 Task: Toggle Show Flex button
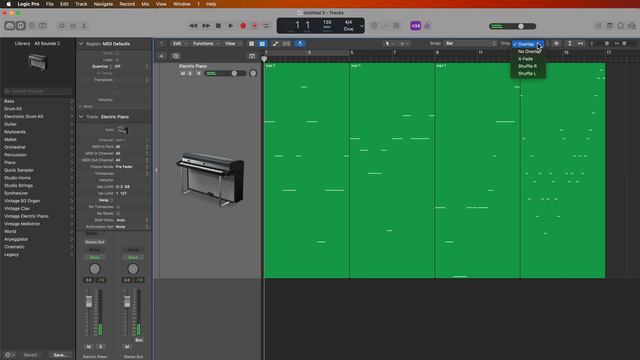(287, 44)
